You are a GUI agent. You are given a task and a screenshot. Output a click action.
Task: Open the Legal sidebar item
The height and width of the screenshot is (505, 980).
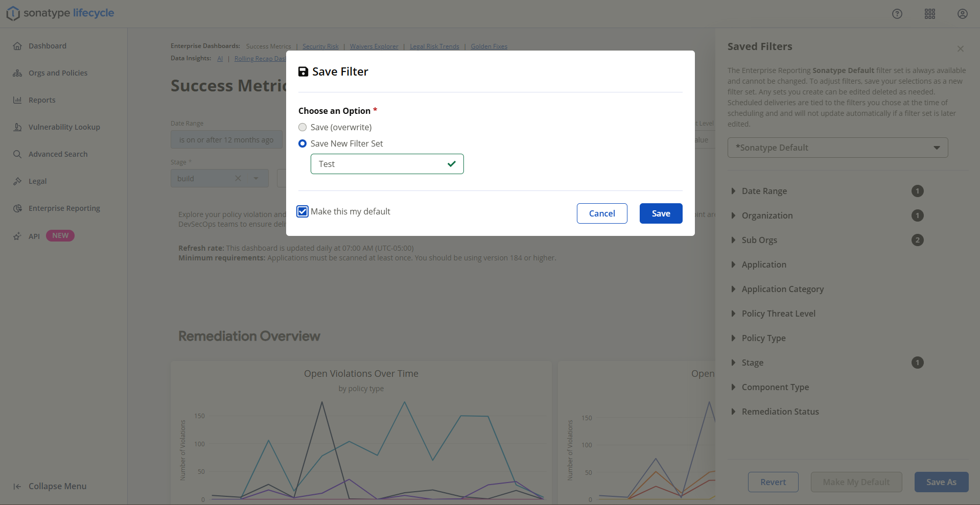(38, 181)
